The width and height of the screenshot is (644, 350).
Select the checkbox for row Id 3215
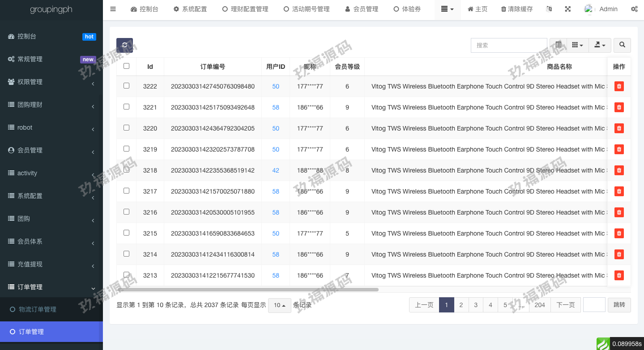pos(126,233)
